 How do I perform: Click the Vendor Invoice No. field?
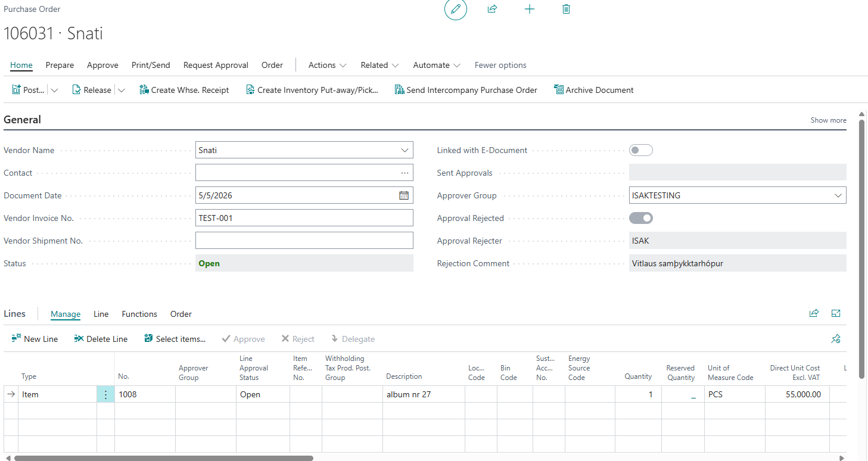pyautogui.click(x=304, y=218)
